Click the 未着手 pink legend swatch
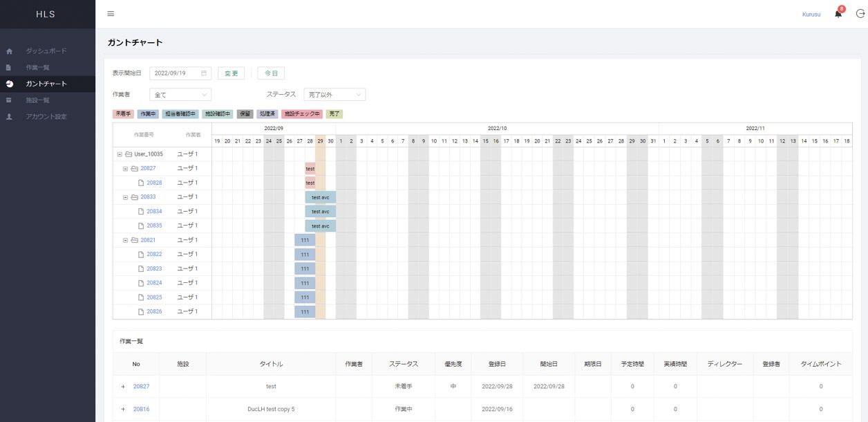Screen dimensions: 868x422 pos(123,114)
